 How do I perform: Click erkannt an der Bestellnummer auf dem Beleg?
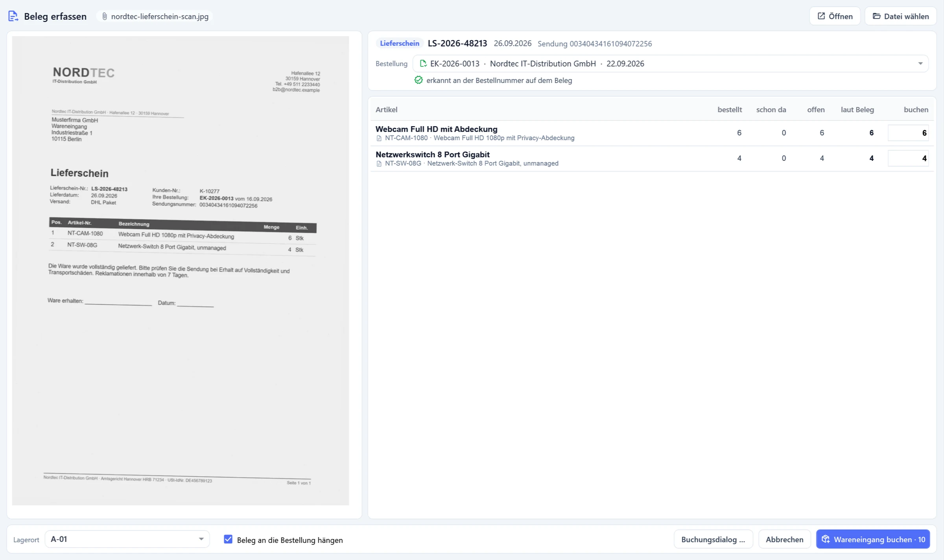coord(499,80)
